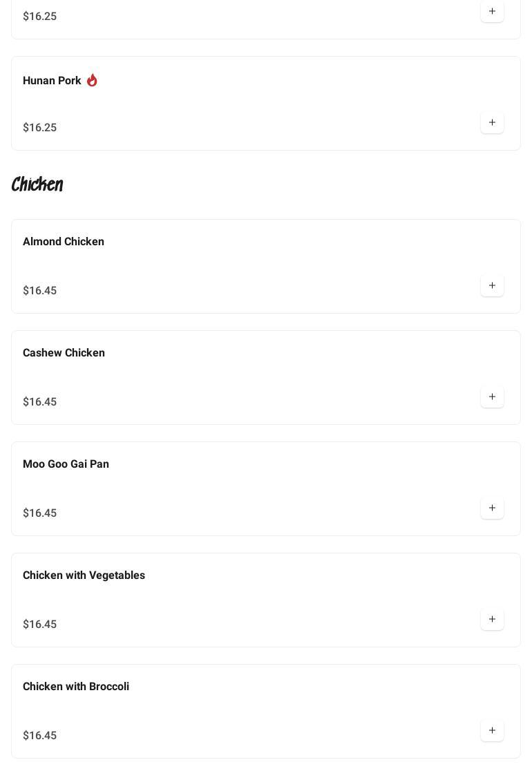Click the $16.25 price under Hunan Pork
This screenshot has height=771, width=532.
click(x=39, y=128)
